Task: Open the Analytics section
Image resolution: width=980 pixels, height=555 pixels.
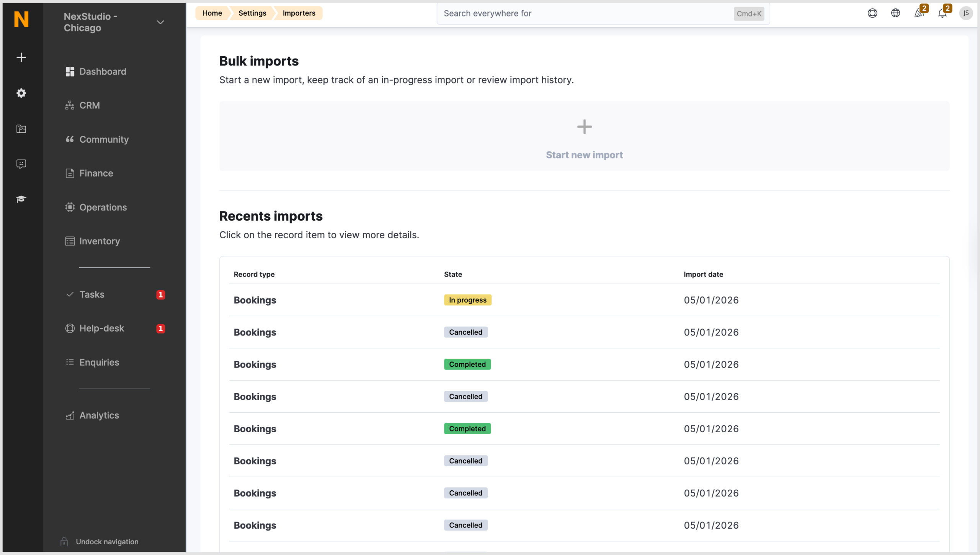Action: (x=99, y=415)
